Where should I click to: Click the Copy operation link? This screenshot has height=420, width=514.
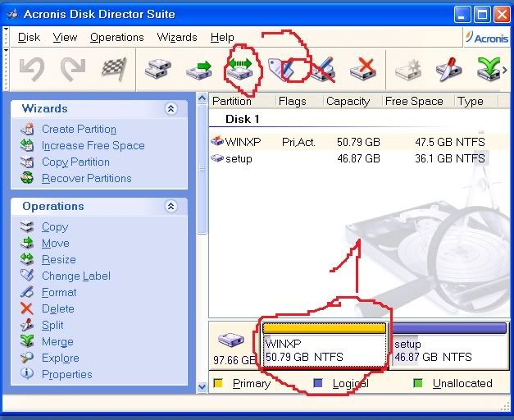tap(55, 226)
